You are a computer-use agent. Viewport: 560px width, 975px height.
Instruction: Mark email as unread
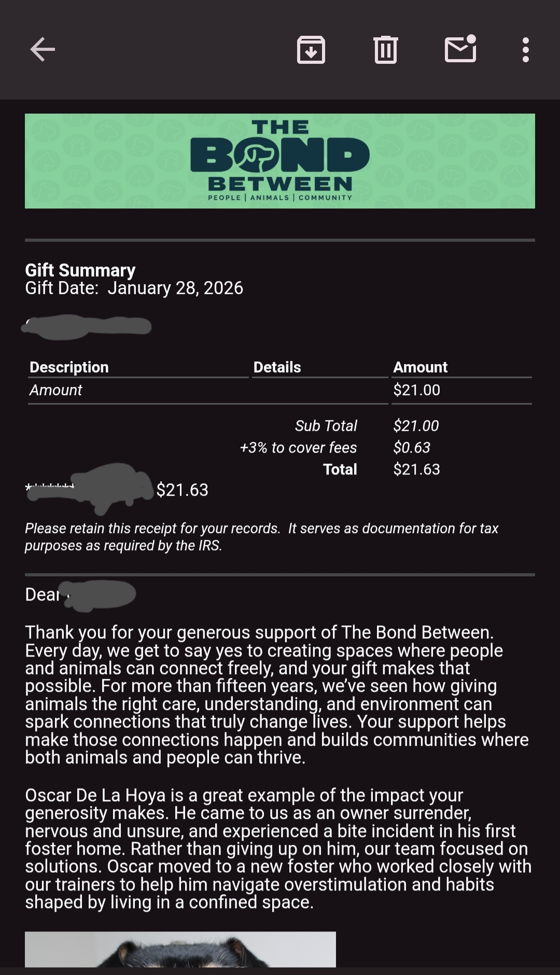pos(460,49)
